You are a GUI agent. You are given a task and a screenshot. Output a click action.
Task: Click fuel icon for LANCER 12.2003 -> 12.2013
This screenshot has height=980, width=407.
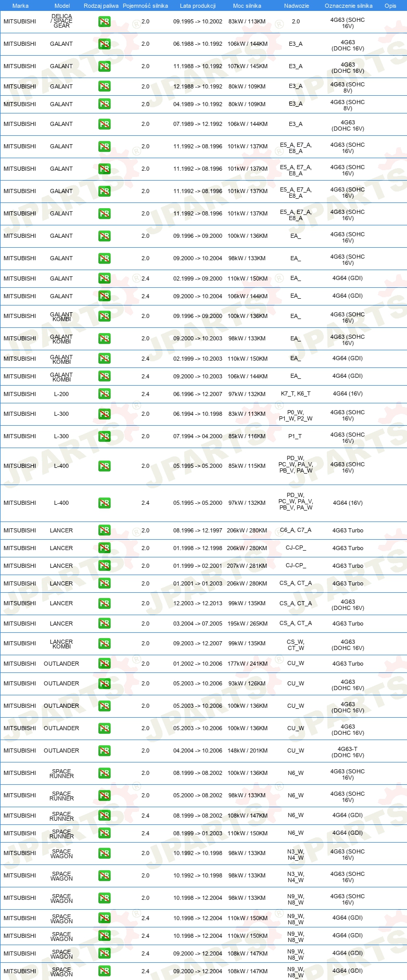[x=105, y=604]
